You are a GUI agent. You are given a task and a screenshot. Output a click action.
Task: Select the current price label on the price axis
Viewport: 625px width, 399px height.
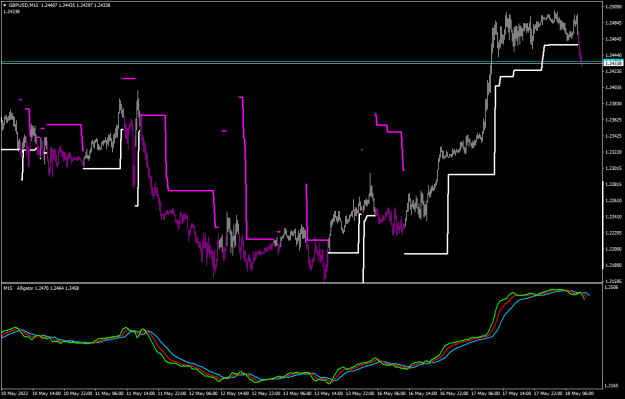[614, 63]
